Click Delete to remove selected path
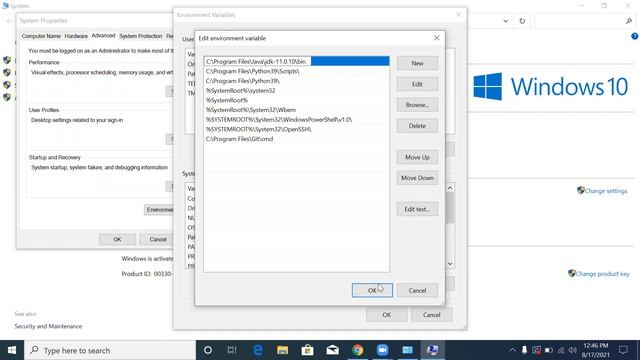640x360 pixels. (x=417, y=126)
